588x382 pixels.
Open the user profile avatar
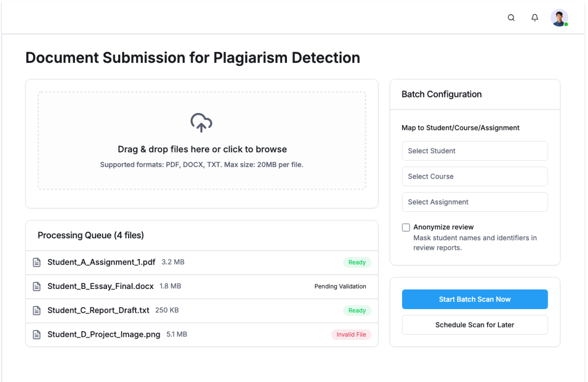pyautogui.click(x=559, y=18)
